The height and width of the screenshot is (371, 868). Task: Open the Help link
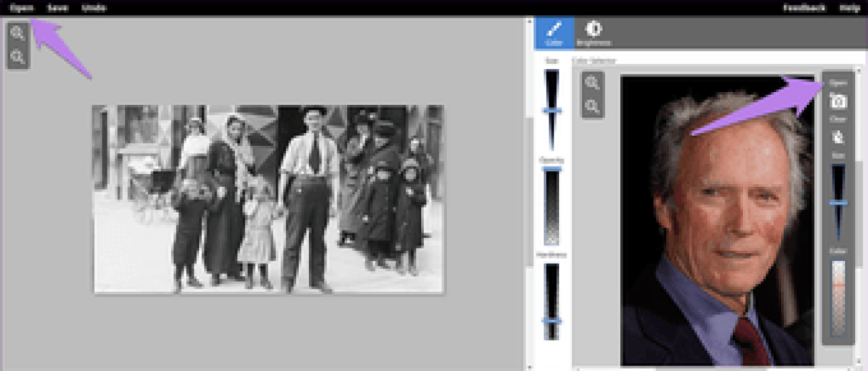pos(849,8)
